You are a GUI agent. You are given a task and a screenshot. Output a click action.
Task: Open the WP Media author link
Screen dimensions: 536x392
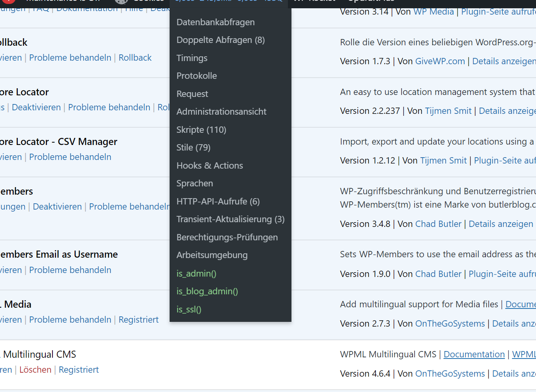pos(434,11)
